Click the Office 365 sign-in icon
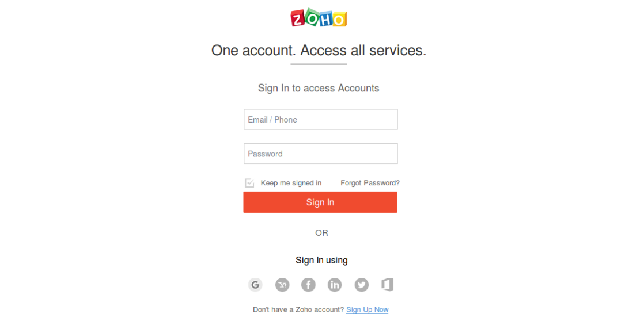 [x=387, y=285]
